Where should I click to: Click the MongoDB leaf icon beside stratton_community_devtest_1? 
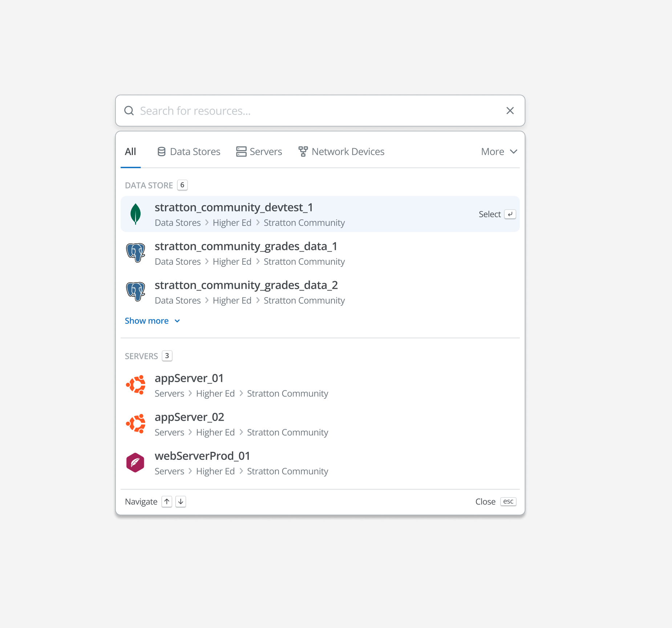click(135, 214)
